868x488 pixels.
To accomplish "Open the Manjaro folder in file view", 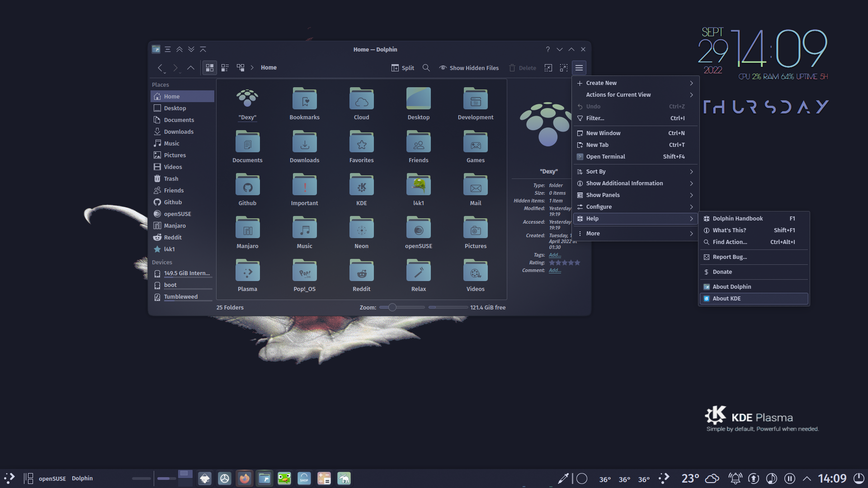I will [x=247, y=233].
